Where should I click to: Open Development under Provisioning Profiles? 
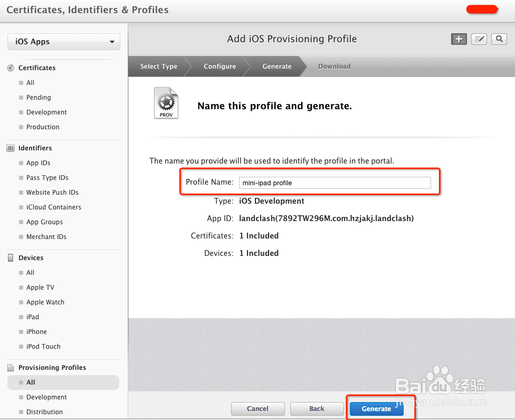tap(46, 397)
